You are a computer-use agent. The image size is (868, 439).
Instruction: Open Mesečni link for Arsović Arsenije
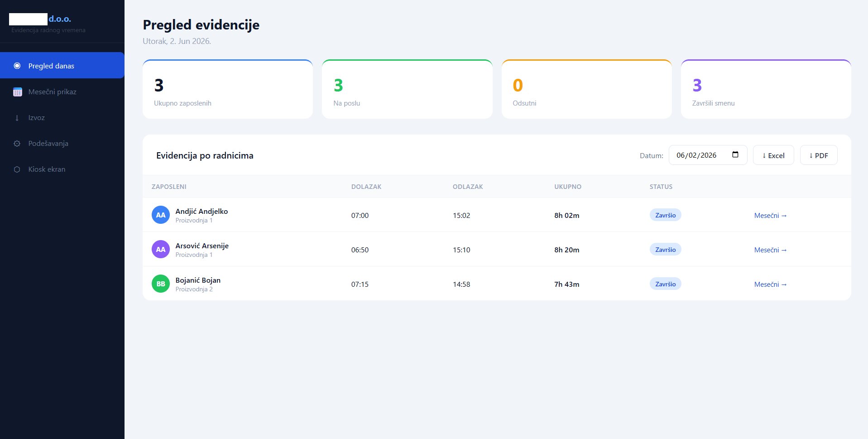coord(770,250)
